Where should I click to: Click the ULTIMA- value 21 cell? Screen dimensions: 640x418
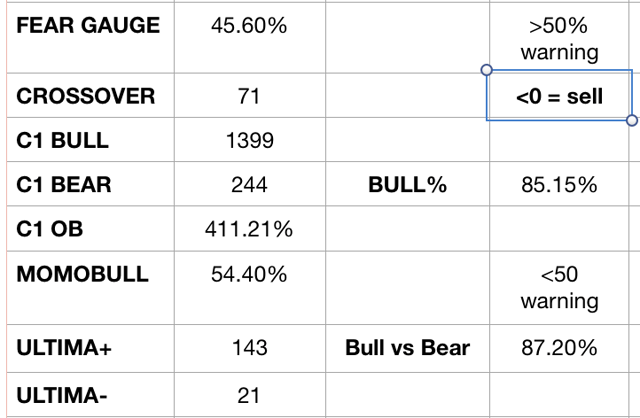pyautogui.click(x=250, y=395)
